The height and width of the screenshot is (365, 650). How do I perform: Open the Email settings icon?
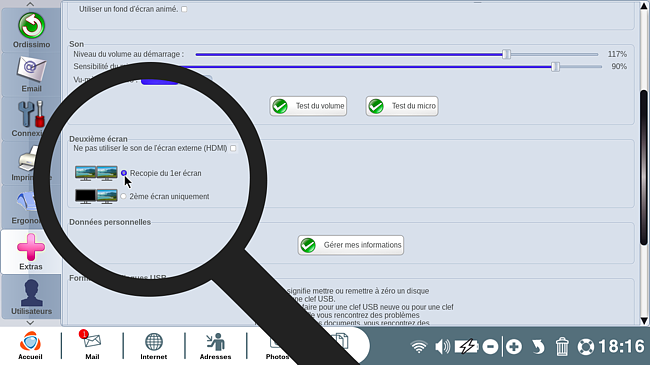tap(31, 74)
